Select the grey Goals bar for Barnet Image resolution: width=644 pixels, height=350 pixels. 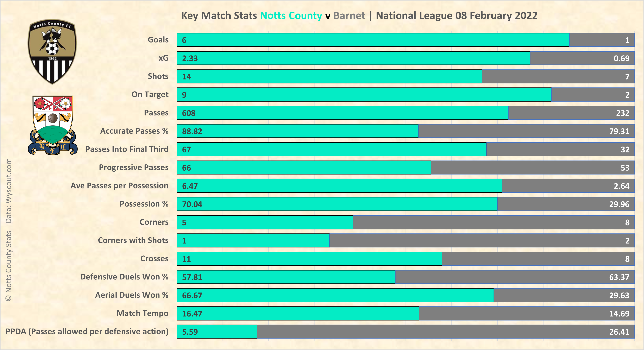tap(601, 40)
